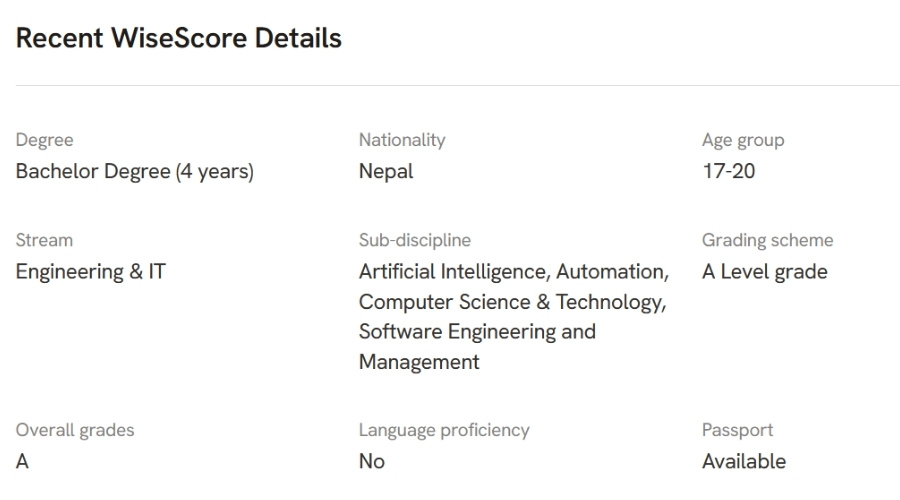Click the Artificial Intelligence, Automation text line

coord(513,271)
